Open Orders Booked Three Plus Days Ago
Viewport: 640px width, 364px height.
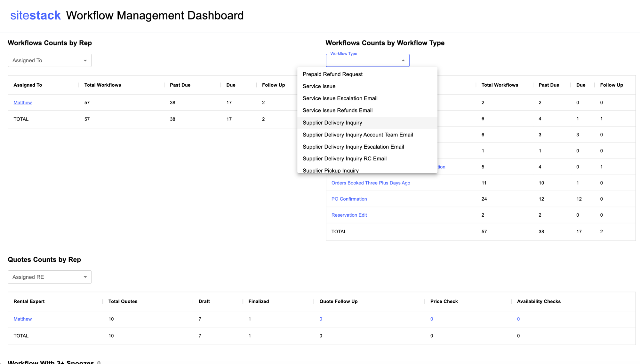[x=371, y=183]
